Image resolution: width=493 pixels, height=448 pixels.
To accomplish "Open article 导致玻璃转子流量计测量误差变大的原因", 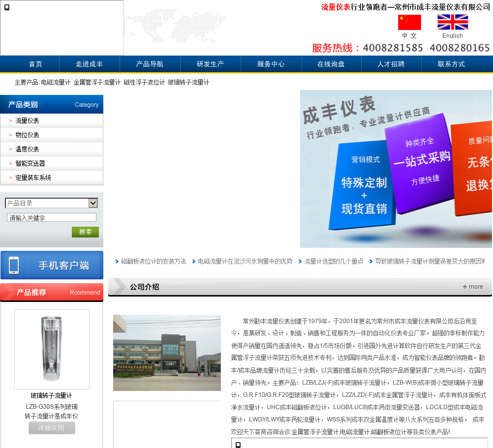I will 430,261.
